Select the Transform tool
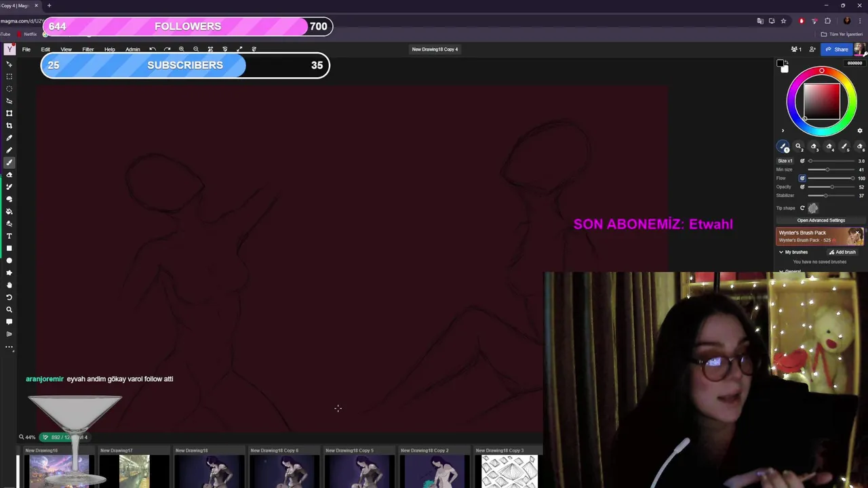The height and width of the screenshot is (488, 868). [9, 113]
